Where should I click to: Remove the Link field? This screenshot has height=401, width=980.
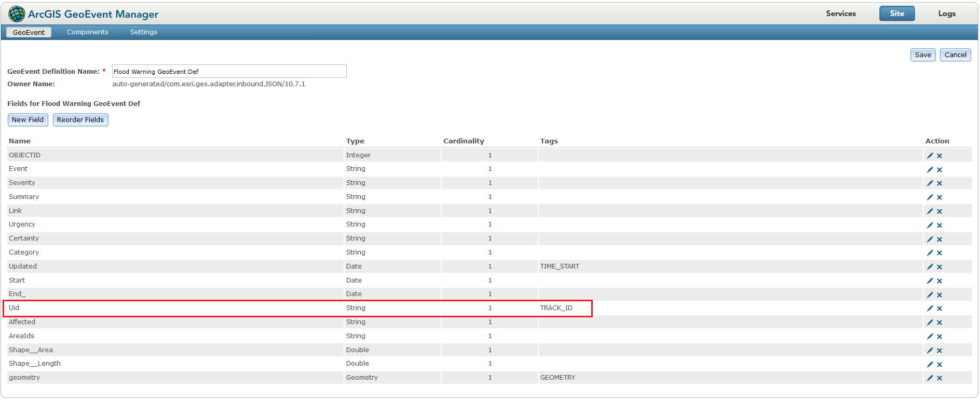(940, 211)
